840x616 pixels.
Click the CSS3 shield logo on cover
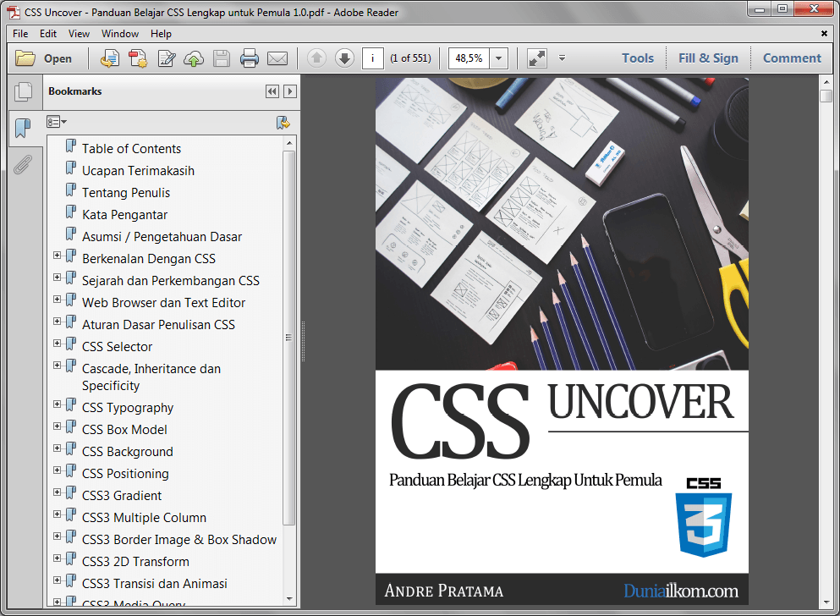[704, 517]
